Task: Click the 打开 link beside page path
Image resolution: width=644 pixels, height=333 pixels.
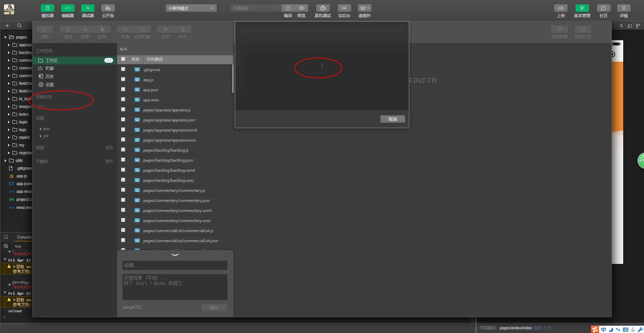Action: tap(547, 328)
